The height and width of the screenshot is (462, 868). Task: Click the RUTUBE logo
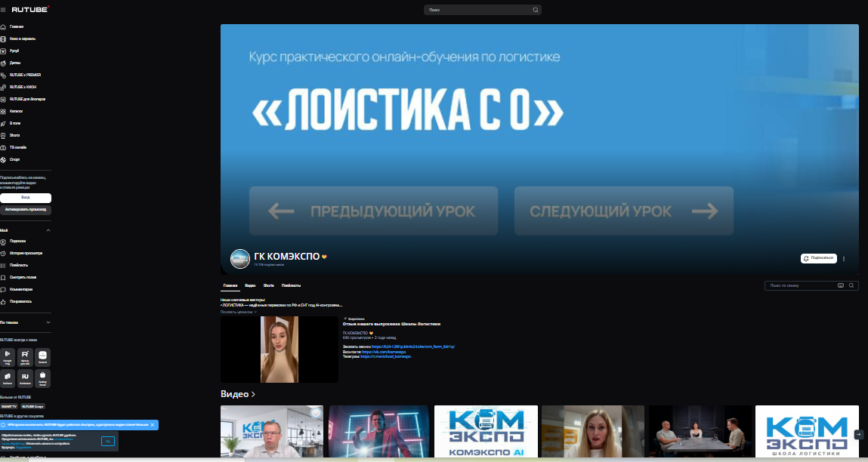tap(30, 9)
